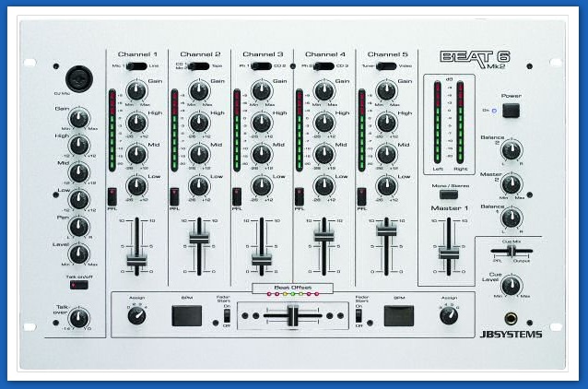The image size is (588, 389).
Task: Click the Channel 5 volume fader cap
Action: (387, 230)
